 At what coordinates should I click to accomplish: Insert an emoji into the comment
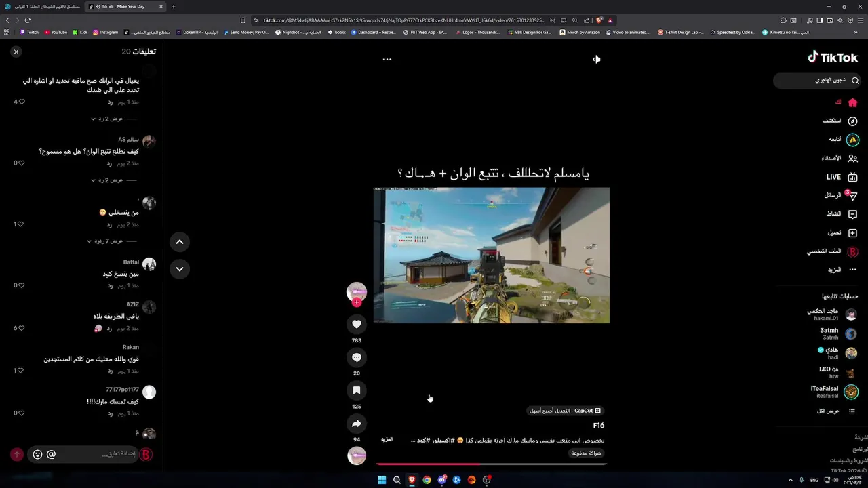[37, 454]
